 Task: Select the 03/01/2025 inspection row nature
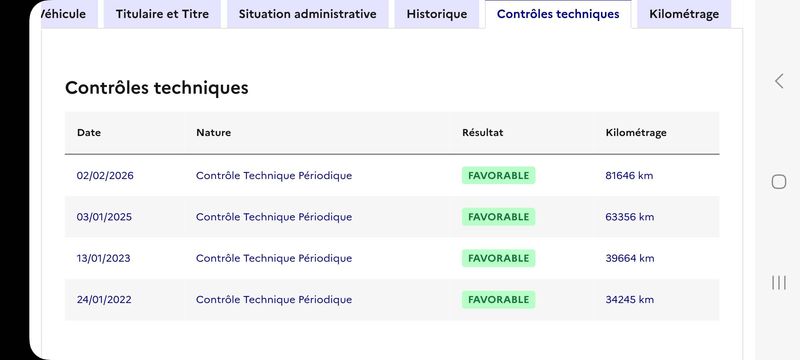click(x=274, y=217)
